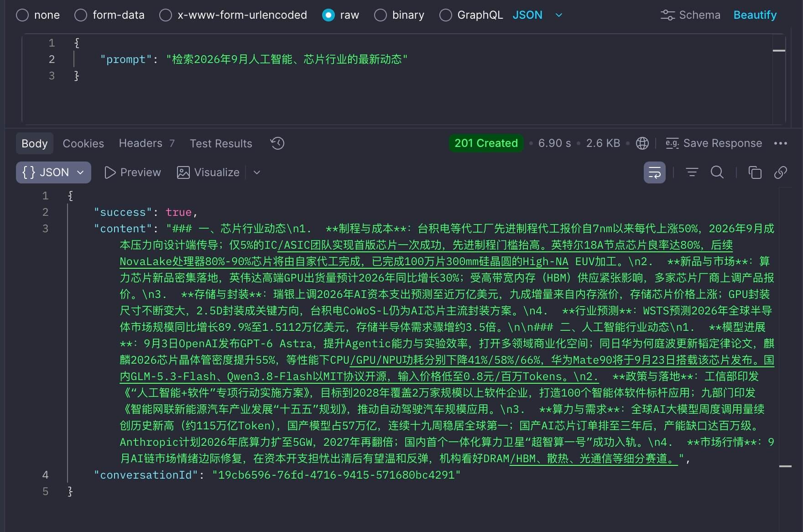The height and width of the screenshot is (532, 803).
Task: Click the "success" key in response
Action: pyautogui.click(x=123, y=212)
